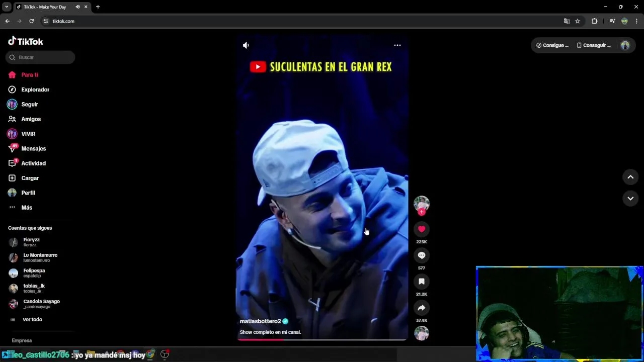Go to the previous video with the up chevron
The height and width of the screenshot is (362, 644).
(630, 177)
